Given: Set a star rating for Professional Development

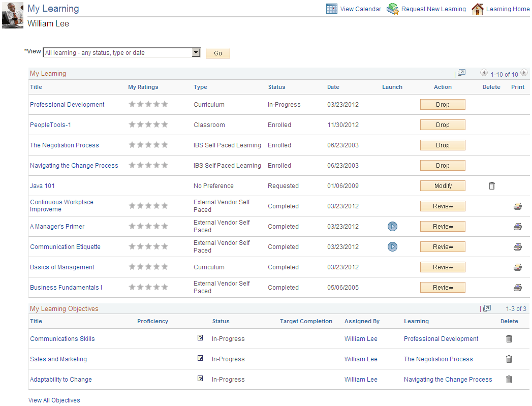Looking at the screenshot, I should click(148, 104).
